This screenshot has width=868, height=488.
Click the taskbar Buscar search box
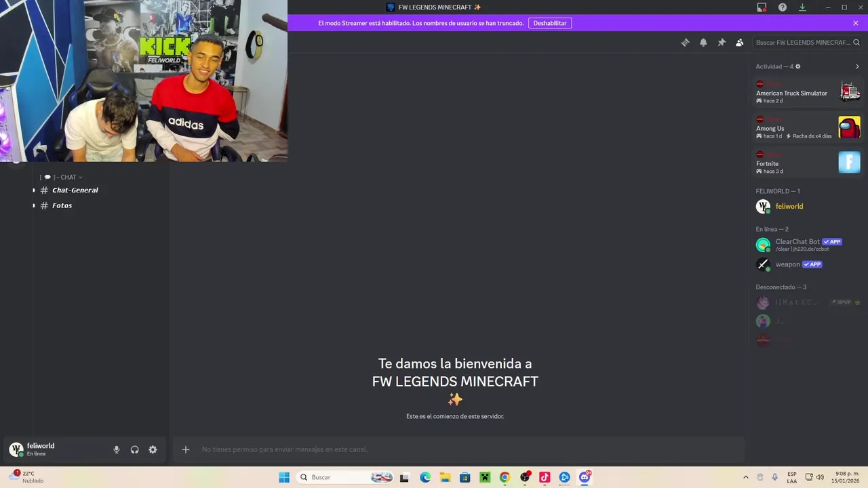pos(346,477)
